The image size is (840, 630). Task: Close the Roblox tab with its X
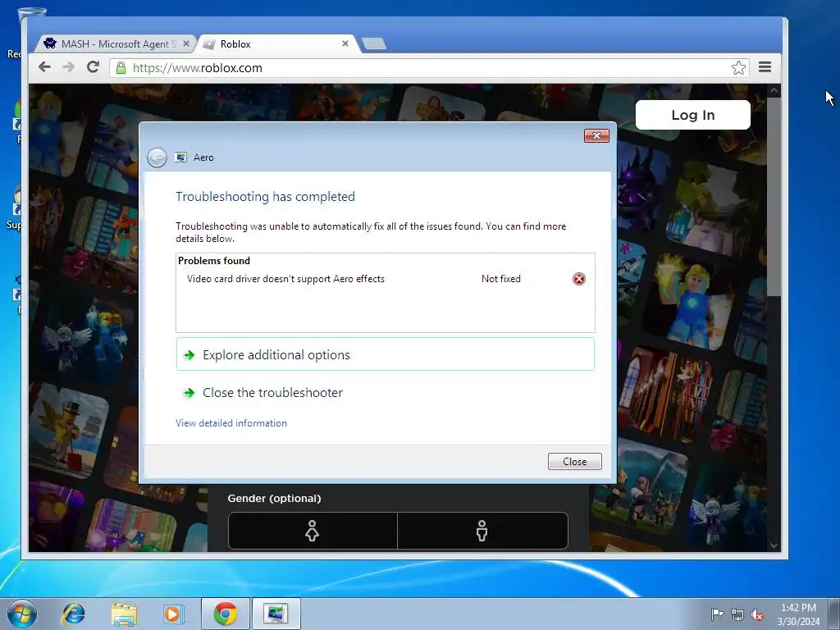(x=345, y=44)
